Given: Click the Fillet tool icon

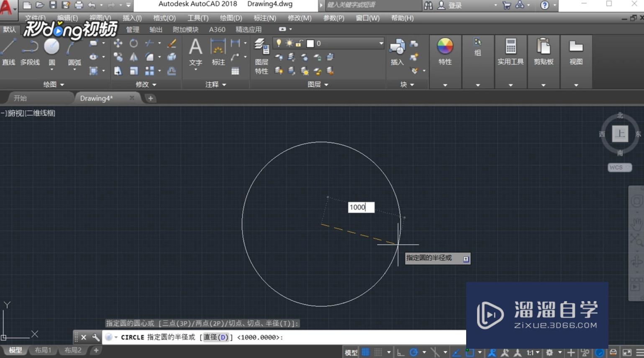Looking at the screenshot, I should coord(149,57).
